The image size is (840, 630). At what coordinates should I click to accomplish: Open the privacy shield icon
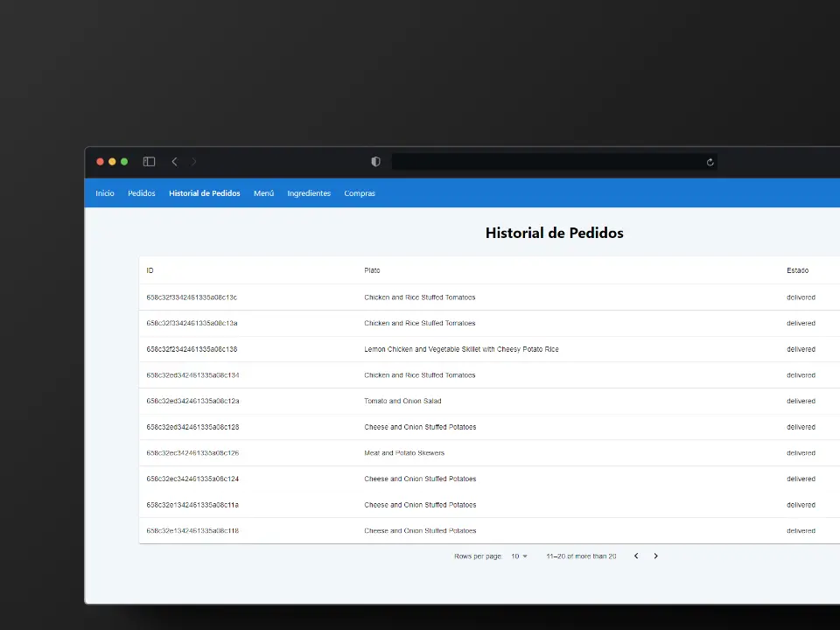375,162
